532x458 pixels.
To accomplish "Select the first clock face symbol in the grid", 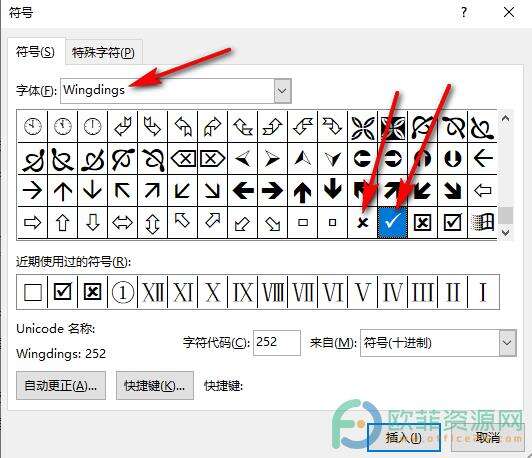I will tap(33, 126).
